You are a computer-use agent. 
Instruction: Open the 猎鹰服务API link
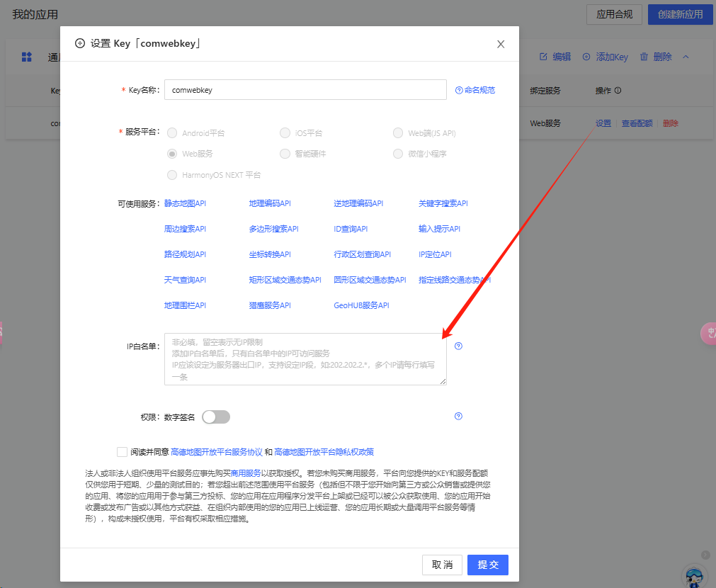tap(270, 305)
